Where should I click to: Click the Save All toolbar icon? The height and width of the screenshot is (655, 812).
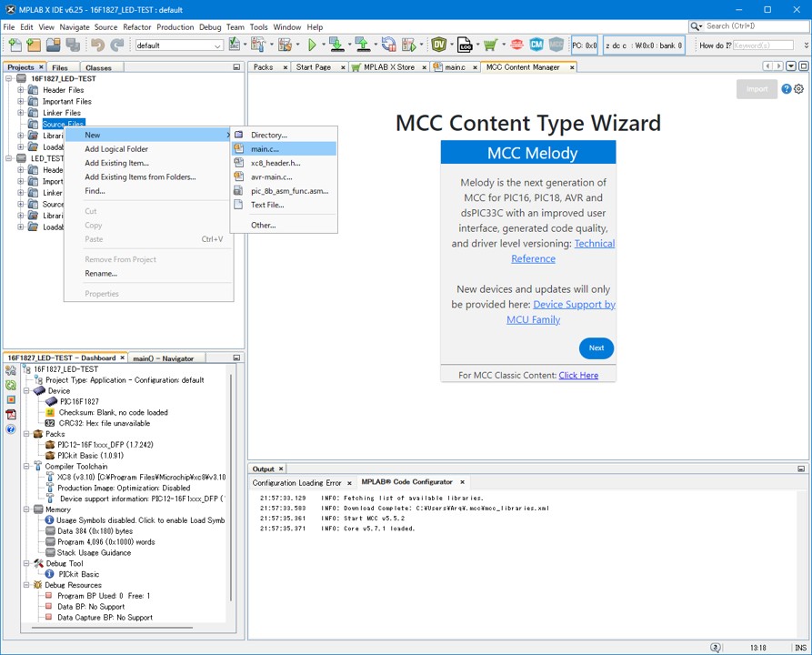(73, 45)
